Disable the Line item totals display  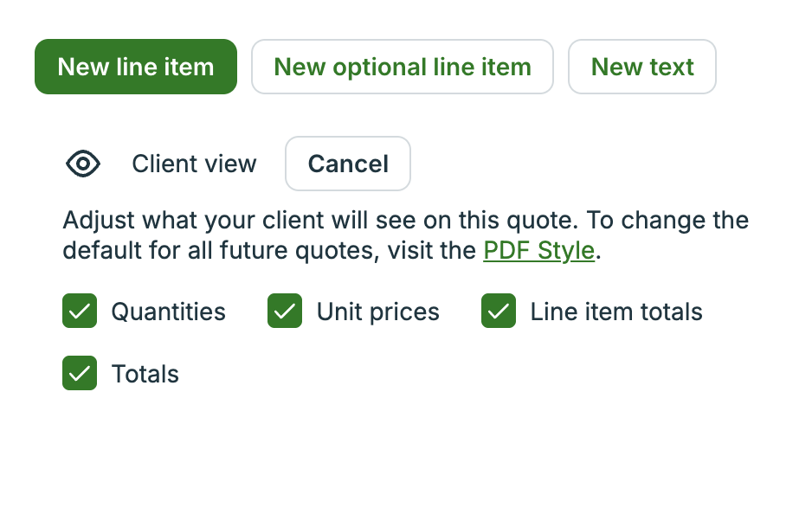(498, 311)
